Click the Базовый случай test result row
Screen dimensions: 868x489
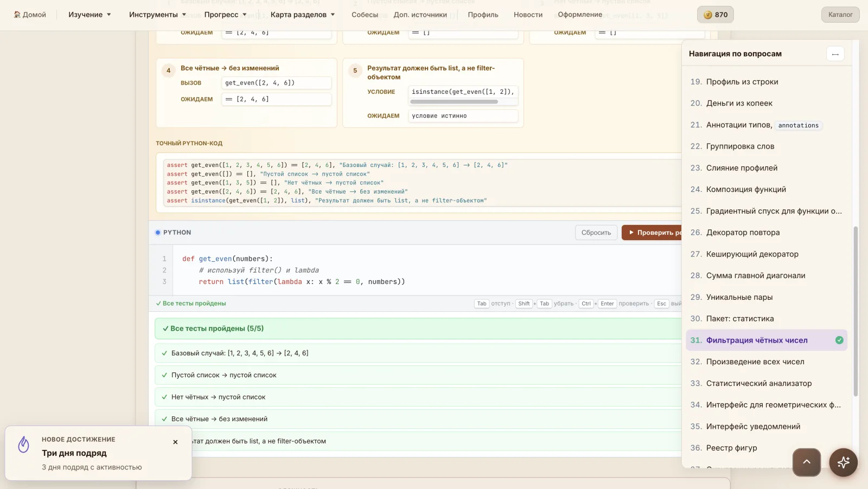click(x=418, y=353)
